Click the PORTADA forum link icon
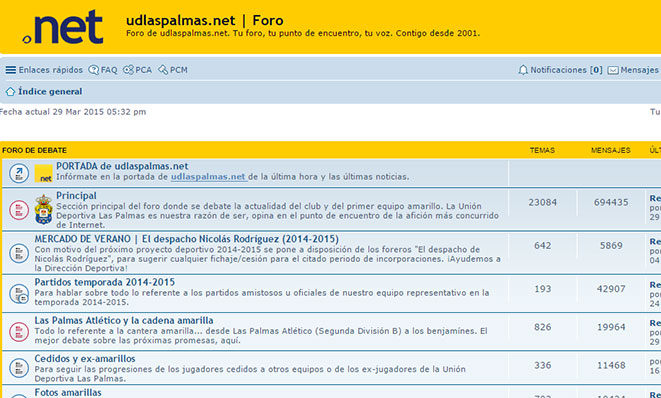The image size is (661, 398). (19, 173)
